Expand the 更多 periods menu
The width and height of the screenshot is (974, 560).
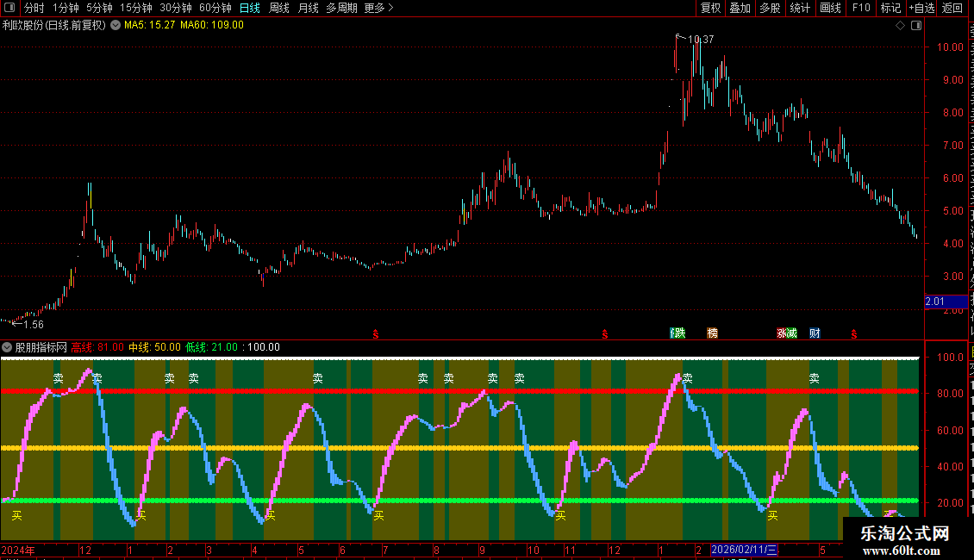(x=379, y=8)
